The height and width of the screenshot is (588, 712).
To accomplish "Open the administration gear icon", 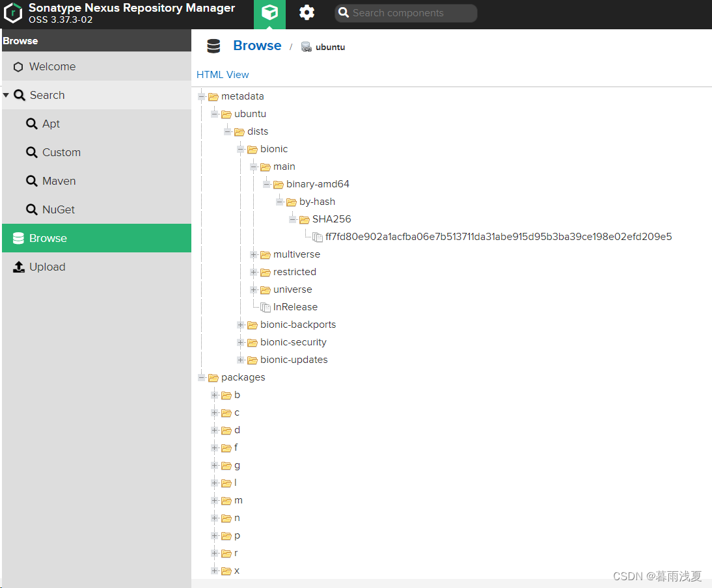I will tap(307, 13).
